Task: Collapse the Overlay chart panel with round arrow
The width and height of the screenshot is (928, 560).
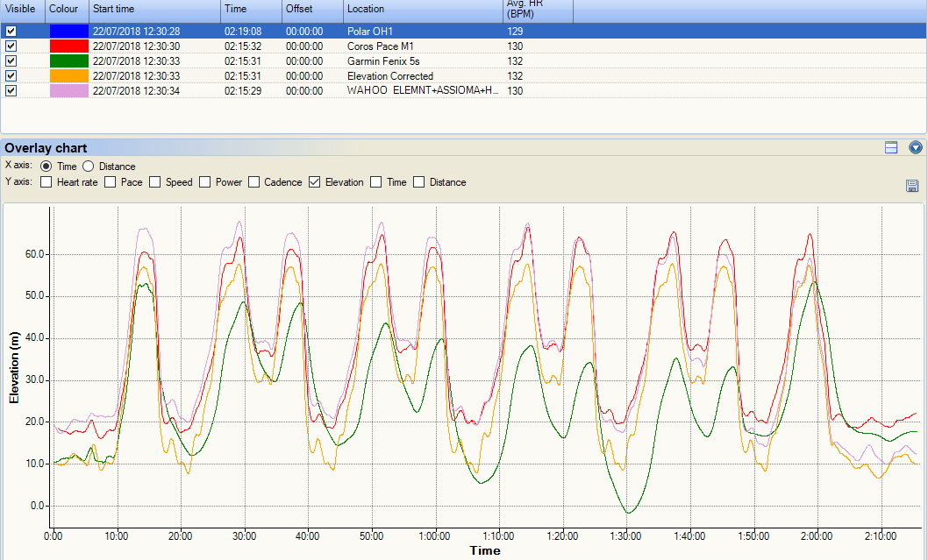Action: (x=916, y=148)
